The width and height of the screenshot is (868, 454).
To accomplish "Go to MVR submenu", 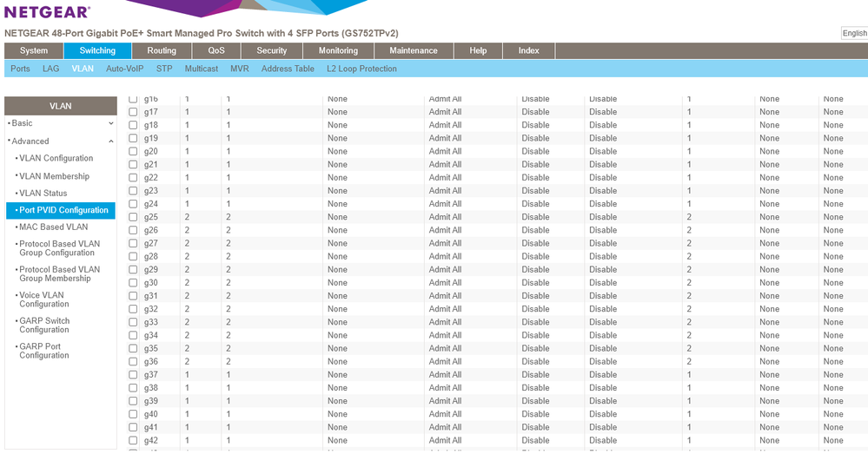I will tap(240, 69).
